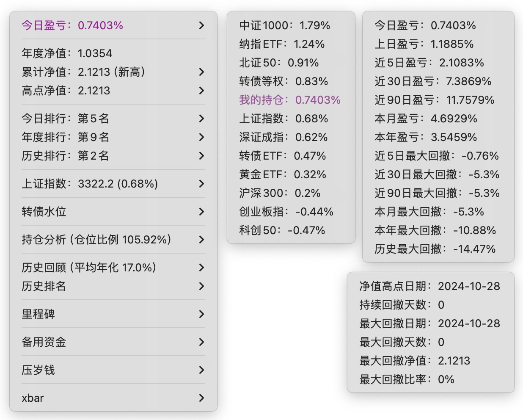Expand the 累计净值 row chevron
Screen dimensions: 523x420
pos(201,72)
